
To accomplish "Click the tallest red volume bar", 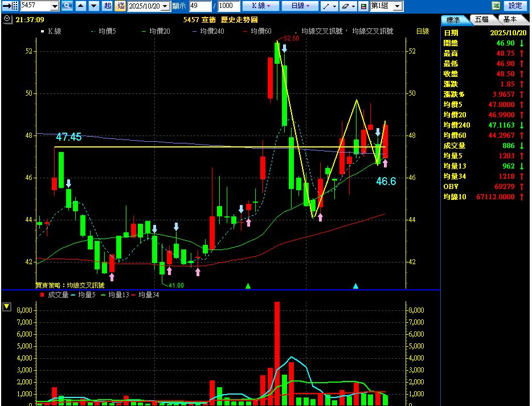I will 277,353.
